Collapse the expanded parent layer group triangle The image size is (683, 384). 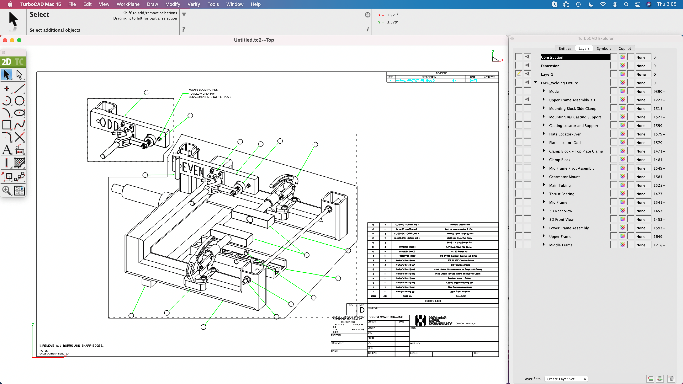click(x=536, y=83)
